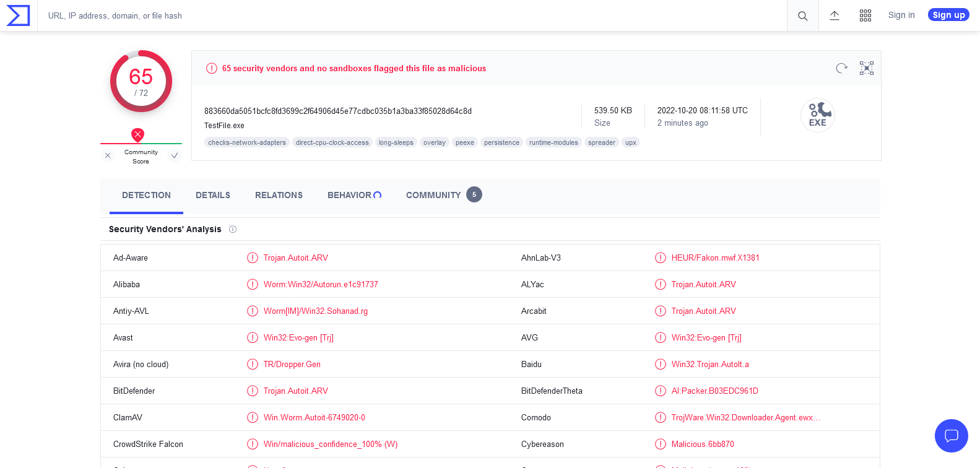
Task: Click the 539.50 KB size value
Action: coord(613,111)
